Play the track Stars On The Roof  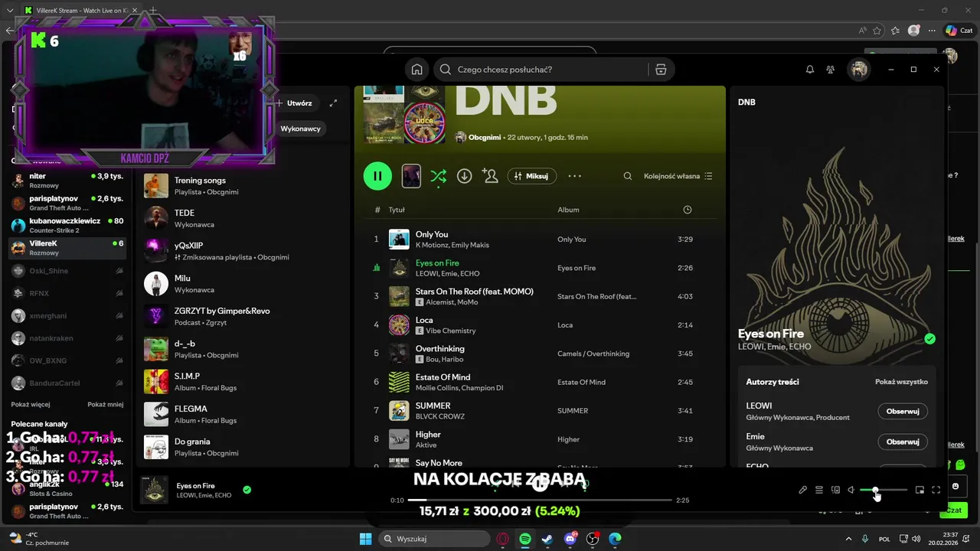540,296
